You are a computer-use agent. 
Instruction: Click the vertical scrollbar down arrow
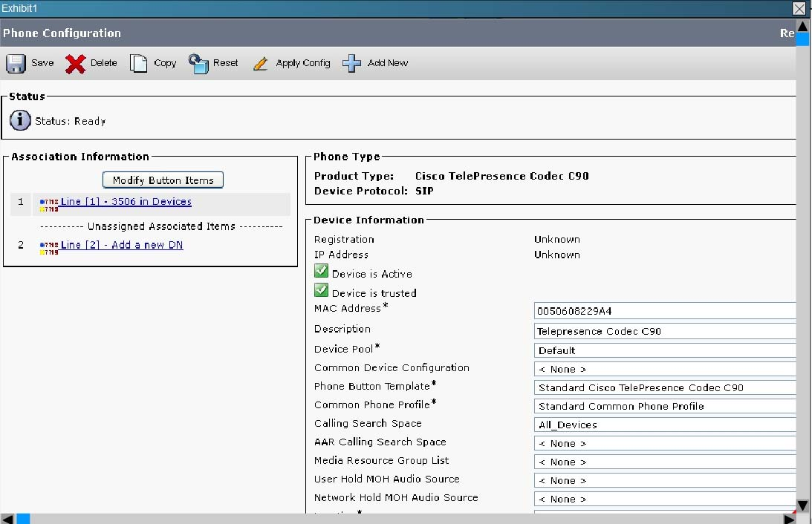pyautogui.click(x=803, y=505)
